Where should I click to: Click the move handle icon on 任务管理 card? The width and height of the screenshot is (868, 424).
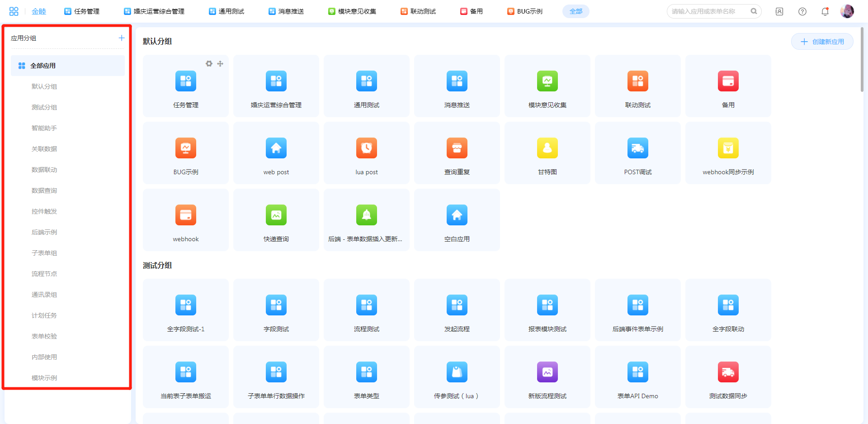coord(220,64)
